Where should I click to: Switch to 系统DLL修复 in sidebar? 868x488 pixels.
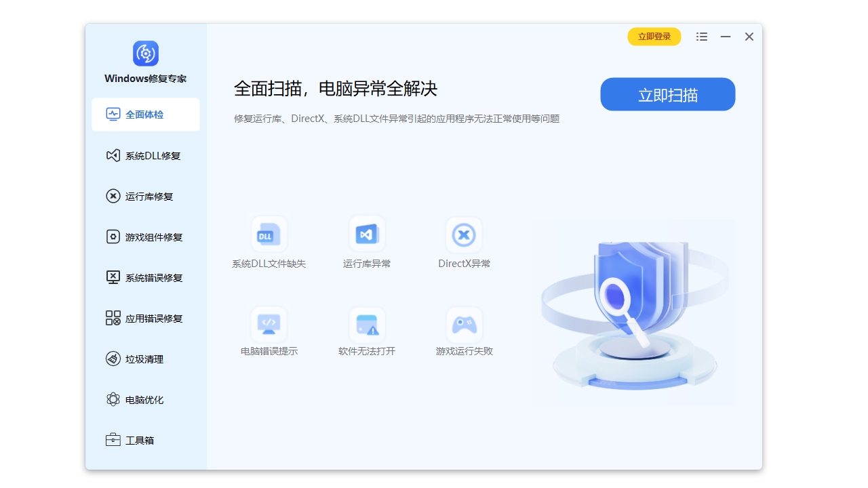pyautogui.click(x=146, y=156)
